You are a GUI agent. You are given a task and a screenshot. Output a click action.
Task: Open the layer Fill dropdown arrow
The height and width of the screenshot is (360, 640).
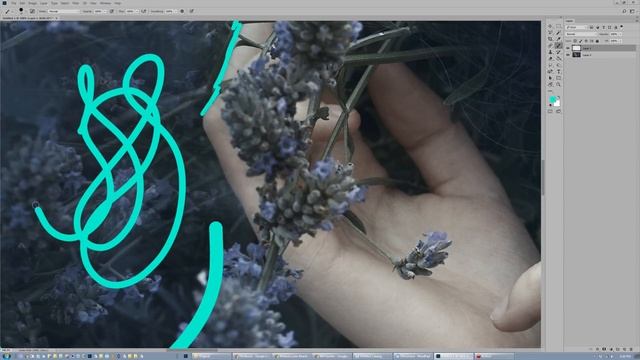point(621,41)
